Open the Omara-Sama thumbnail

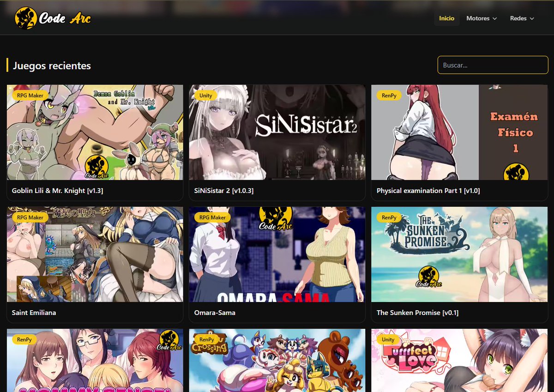277,254
